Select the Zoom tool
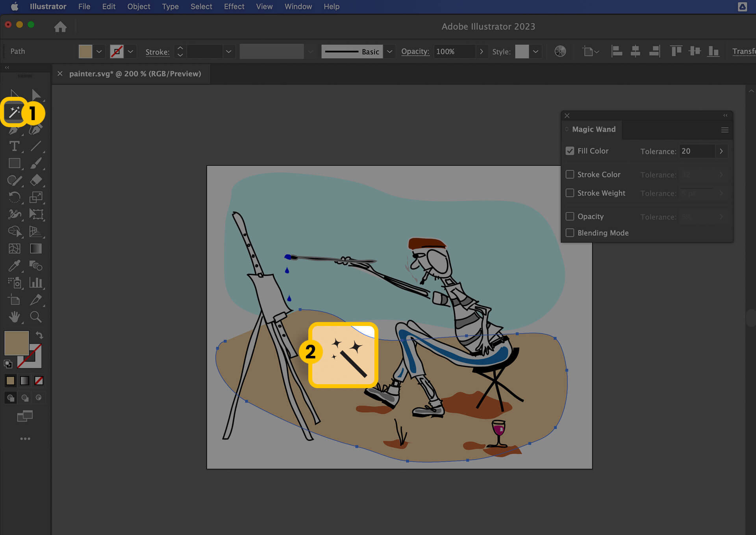Image resolution: width=756 pixels, height=535 pixels. coord(35,316)
